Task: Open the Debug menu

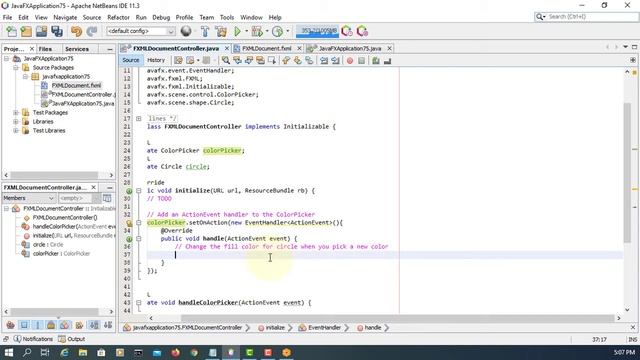Action: [161, 18]
